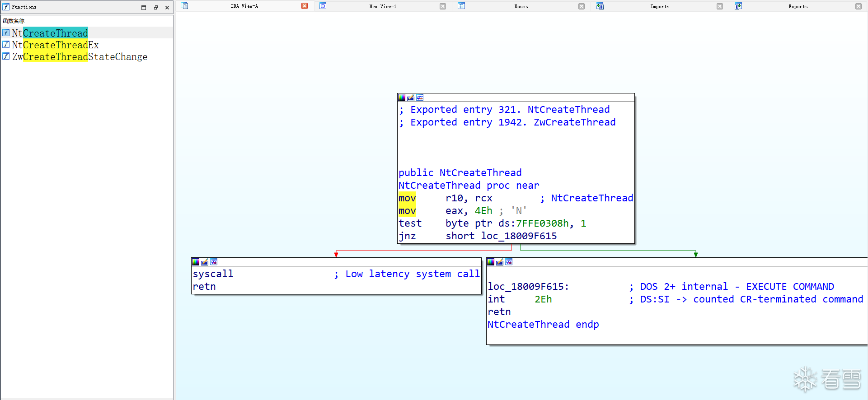This screenshot has width=868, height=400.
Task: Click the 'mov r10, rcx' instruction
Action: tap(446, 198)
